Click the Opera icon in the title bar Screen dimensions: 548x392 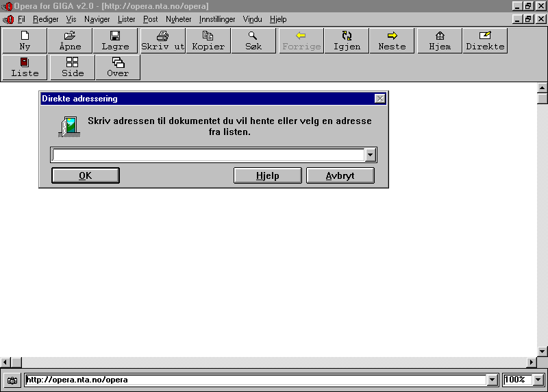point(8,6)
